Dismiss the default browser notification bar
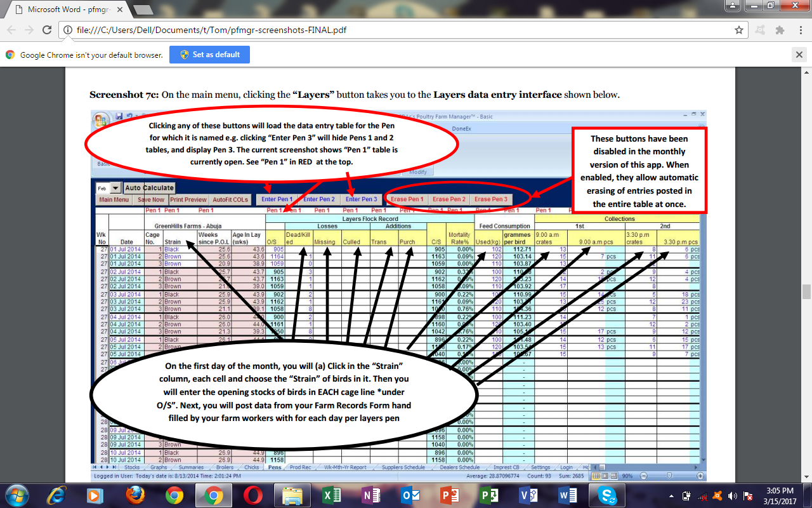The image size is (812, 508). tap(799, 55)
